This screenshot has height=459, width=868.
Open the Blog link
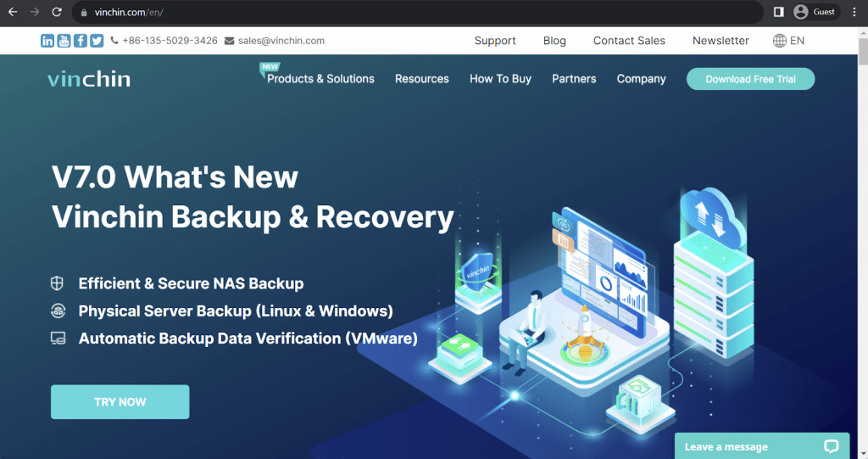click(x=554, y=41)
